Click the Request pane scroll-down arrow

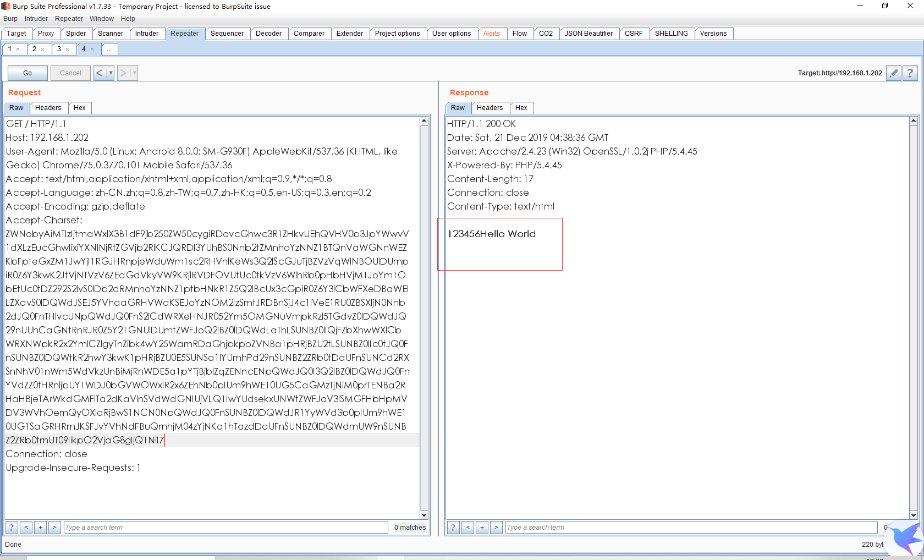point(424,515)
